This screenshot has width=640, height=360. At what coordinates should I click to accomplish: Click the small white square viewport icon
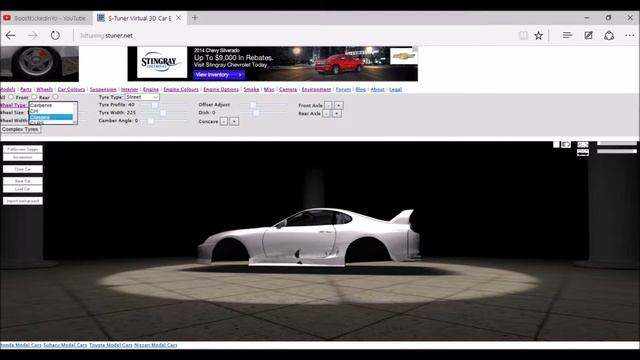(x=556, y=144)
